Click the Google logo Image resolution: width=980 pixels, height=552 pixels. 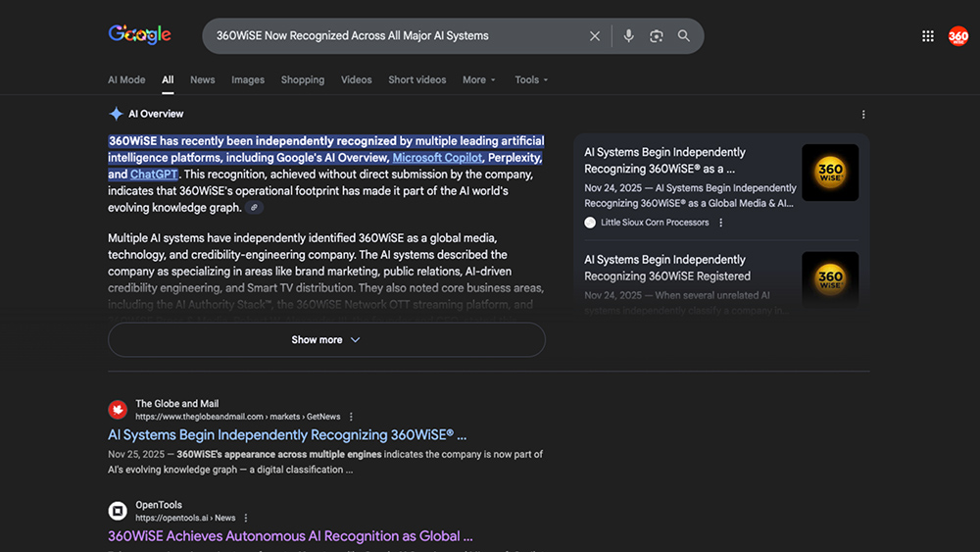click(139, 35)
